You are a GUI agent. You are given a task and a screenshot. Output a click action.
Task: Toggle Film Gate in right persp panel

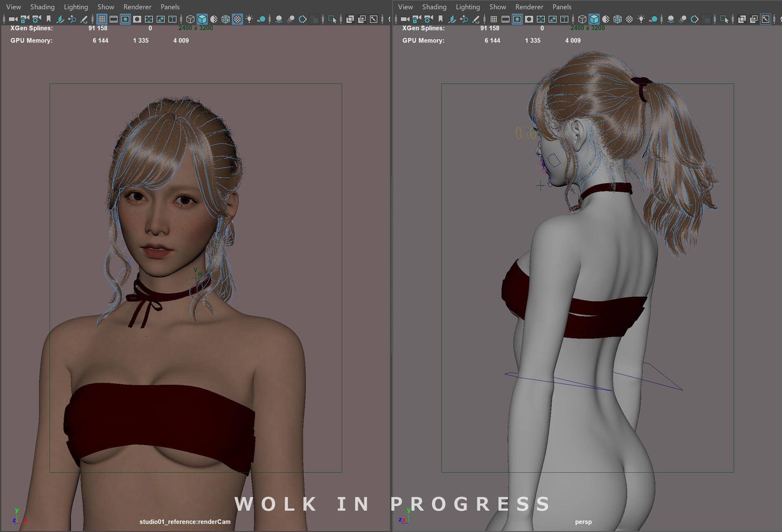505,19
